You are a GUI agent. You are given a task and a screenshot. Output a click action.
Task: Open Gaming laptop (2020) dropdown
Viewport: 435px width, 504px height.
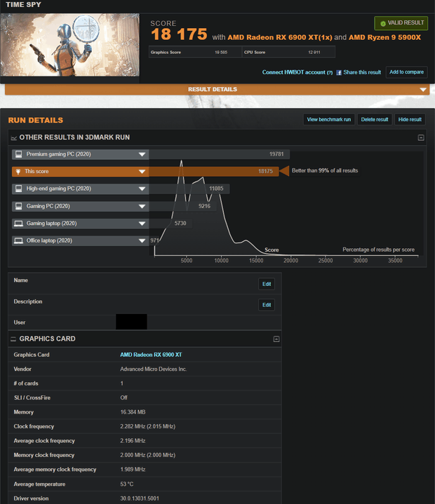point(142,224)
